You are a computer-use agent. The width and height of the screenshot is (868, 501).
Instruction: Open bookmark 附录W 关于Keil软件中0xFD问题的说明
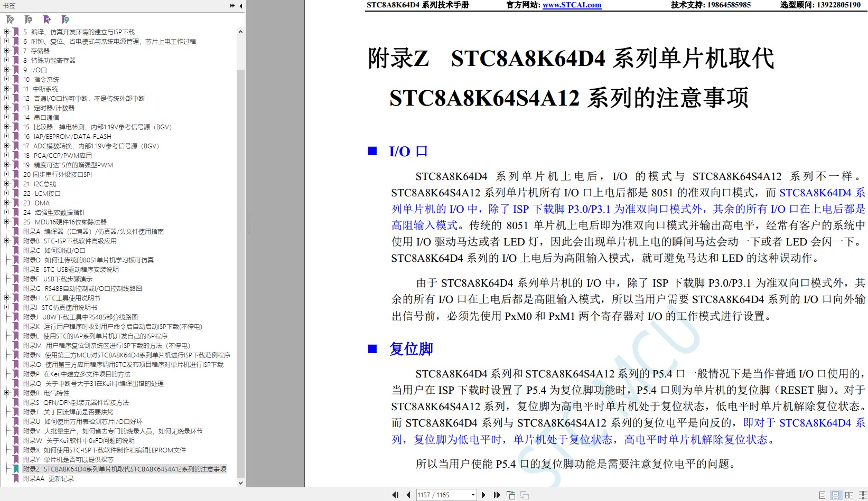79,440
